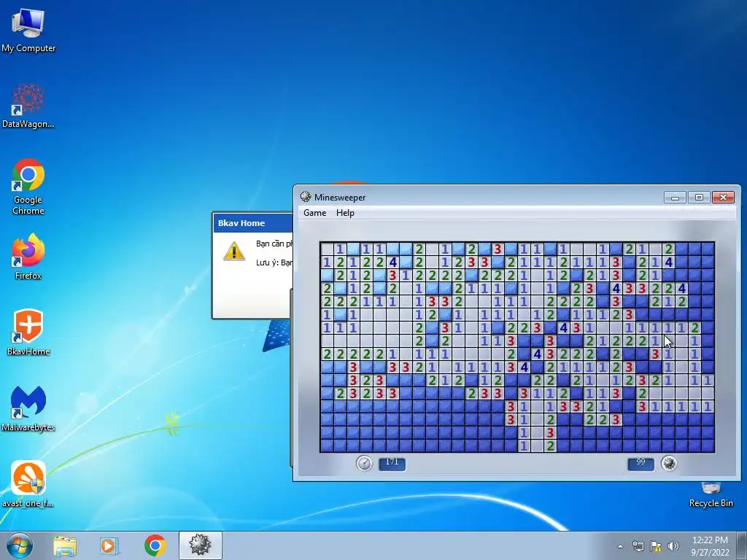This screenshot has width=747, height=560.
Task: Click the remaining mines counter 99
Action: (x=640, y=463)
